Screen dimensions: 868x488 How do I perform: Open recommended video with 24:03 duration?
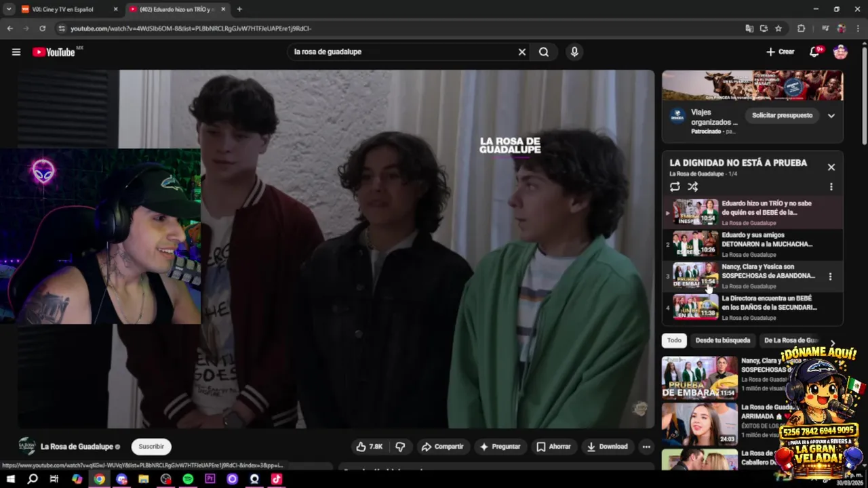click(x=699, y=424)
